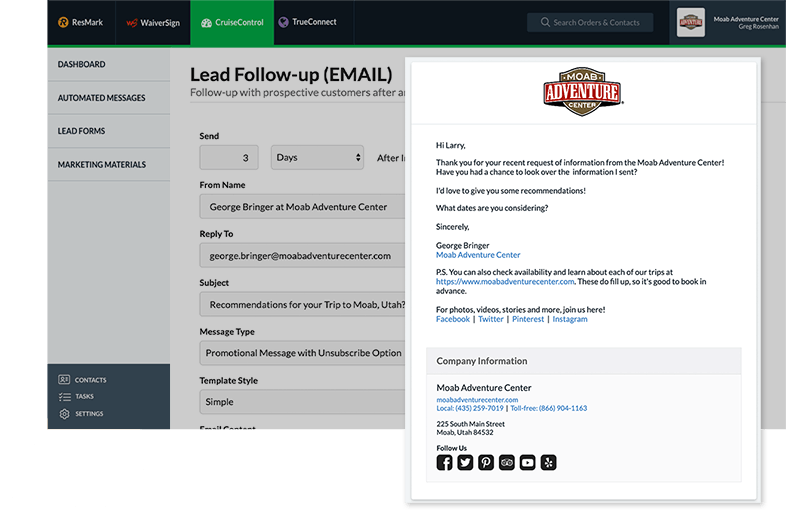Screen dimensions: 786x516
Task: Click the Twitter text link
Action: tap(491, 319)
